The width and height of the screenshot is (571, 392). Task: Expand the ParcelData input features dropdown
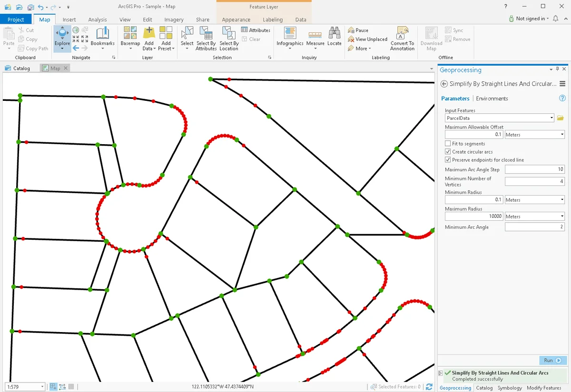pos(551,118)
